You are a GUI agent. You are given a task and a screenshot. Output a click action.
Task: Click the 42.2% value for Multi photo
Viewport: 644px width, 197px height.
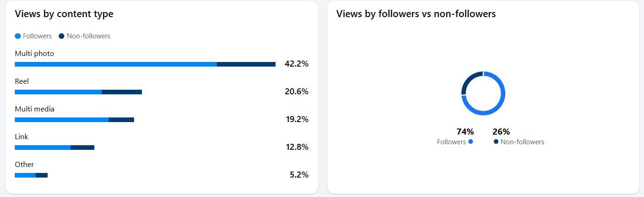point(296,64)
